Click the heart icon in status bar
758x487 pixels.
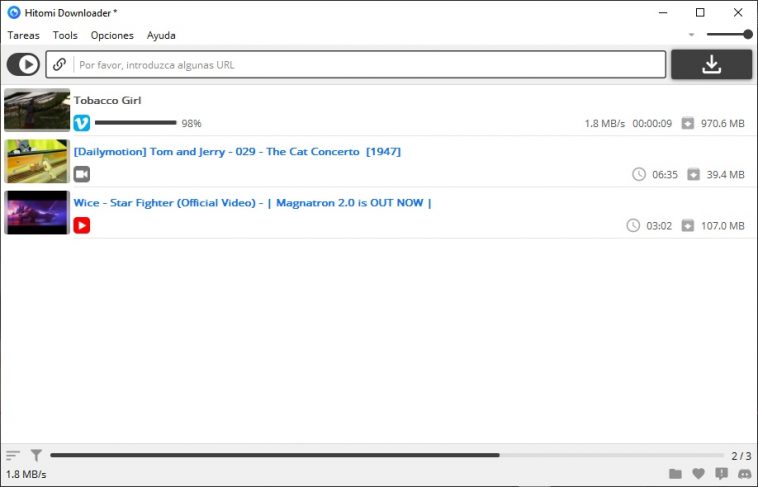coord(698,473)
